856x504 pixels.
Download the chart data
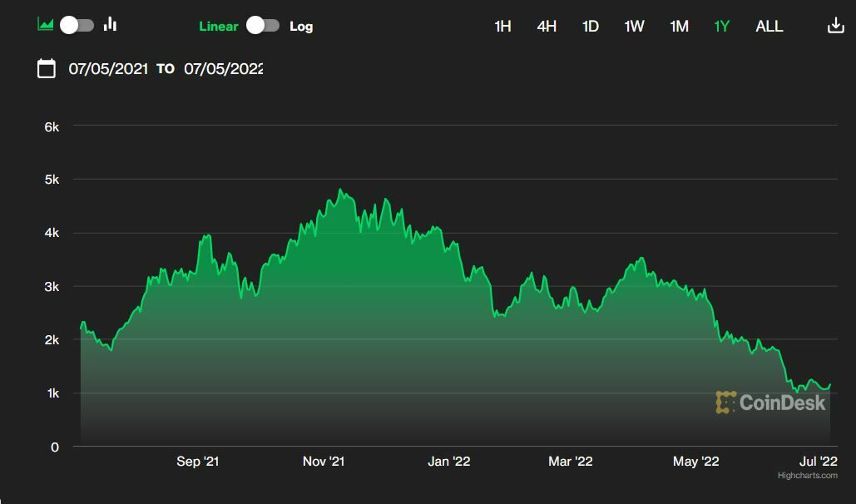click(835, 26)
